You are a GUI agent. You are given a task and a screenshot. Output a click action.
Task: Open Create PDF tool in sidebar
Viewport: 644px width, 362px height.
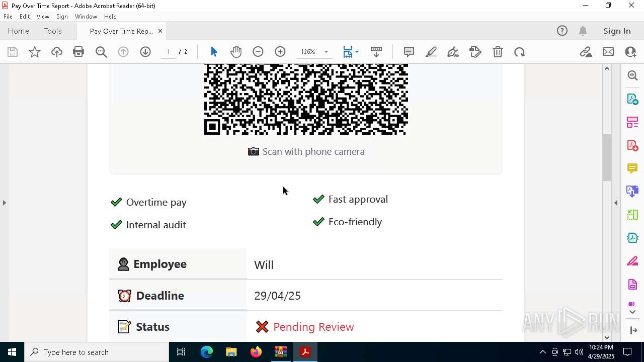click(632, 145)
